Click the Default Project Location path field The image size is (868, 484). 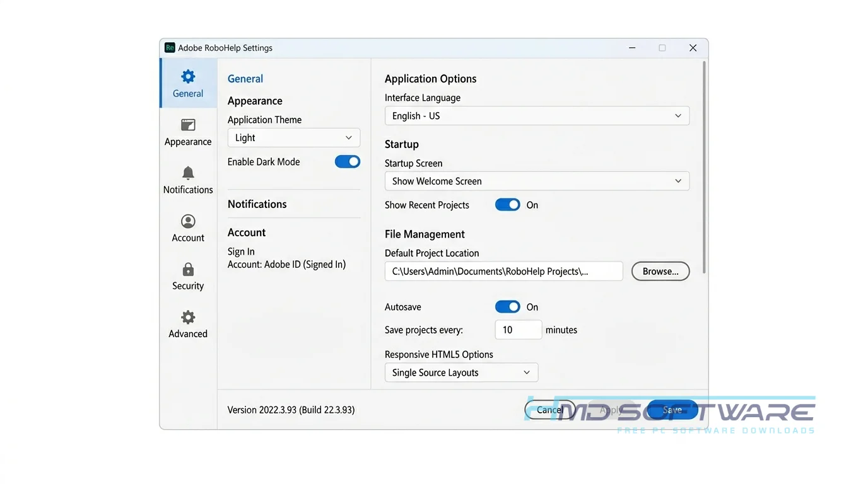pyautogui.click(x=503, y=272)
